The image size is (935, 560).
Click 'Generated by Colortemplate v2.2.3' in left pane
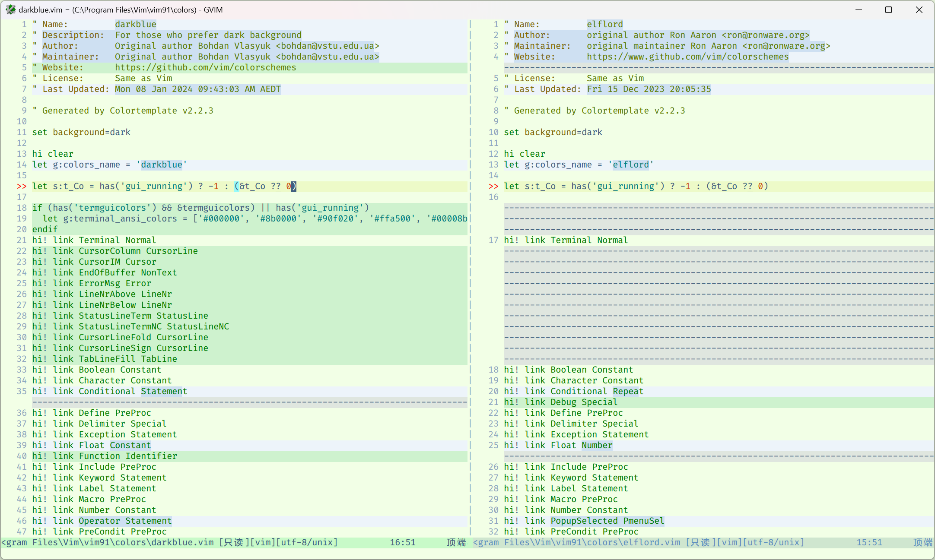tap(128, 111)
